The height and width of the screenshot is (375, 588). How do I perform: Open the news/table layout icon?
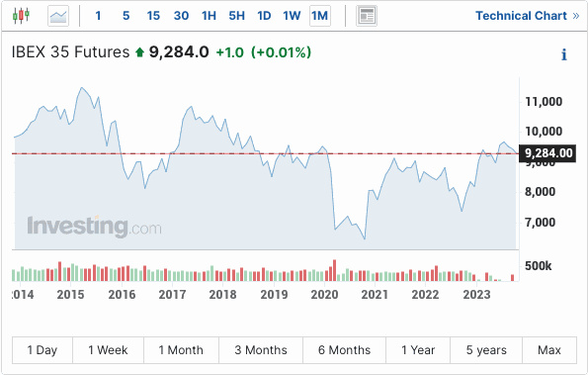(367, 16)
